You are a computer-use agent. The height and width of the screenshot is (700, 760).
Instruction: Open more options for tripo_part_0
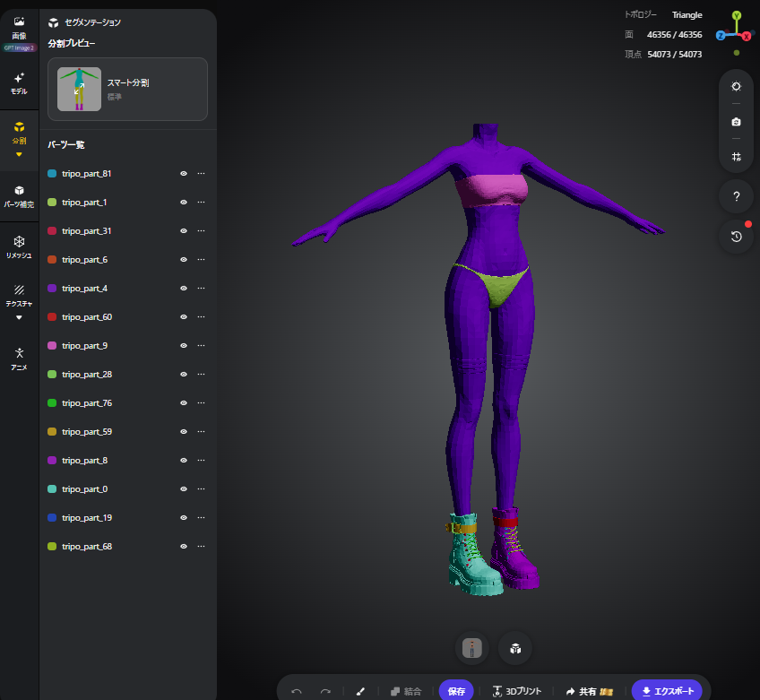[x=201, y=489]
